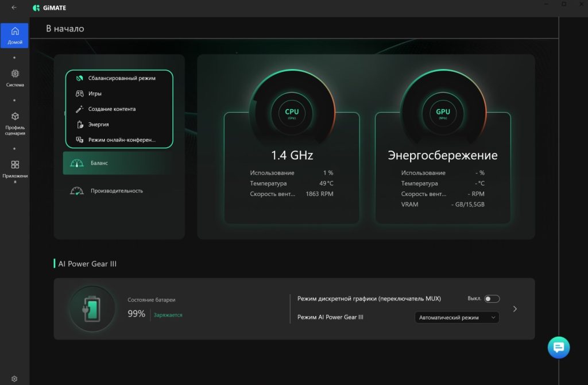The image size is (588, 385).
Task: Click the Заряжается charging status text
Action: (168, 315)
